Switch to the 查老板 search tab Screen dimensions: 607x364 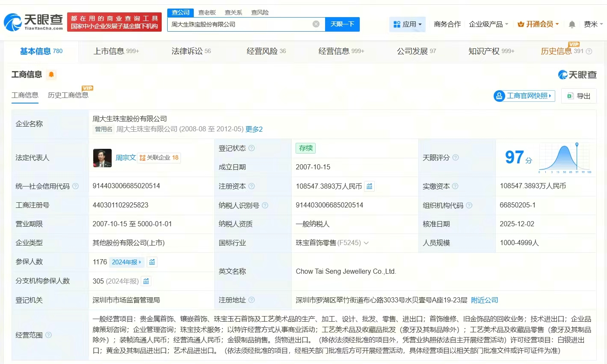pyautogui.click(x=207, y=12)
